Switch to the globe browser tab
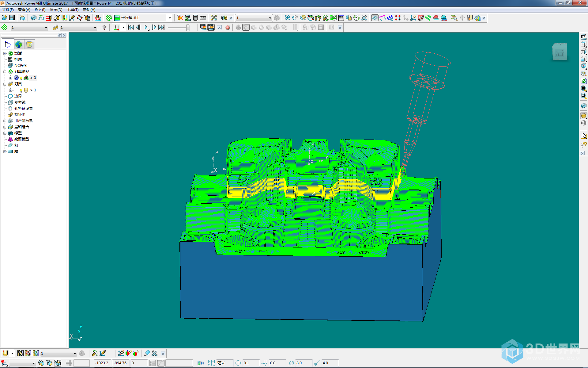This screenshot has width=588, height=368. 19,44
